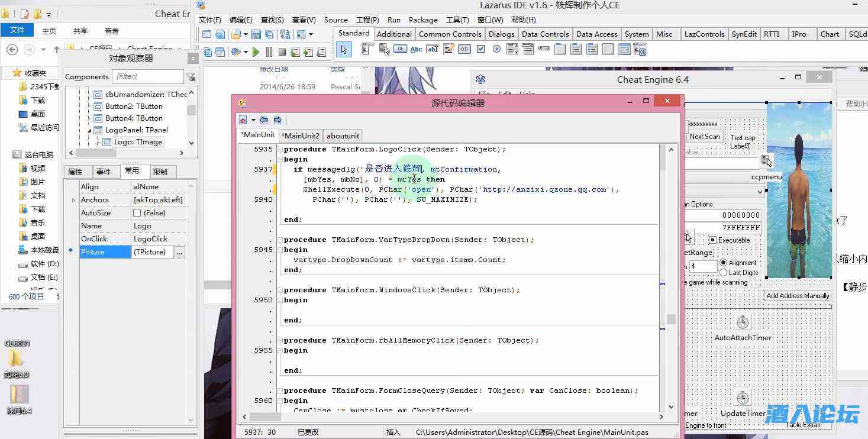868x439 pixels.
Task: Click the Stop debugging icon
Action: [282, 52]
